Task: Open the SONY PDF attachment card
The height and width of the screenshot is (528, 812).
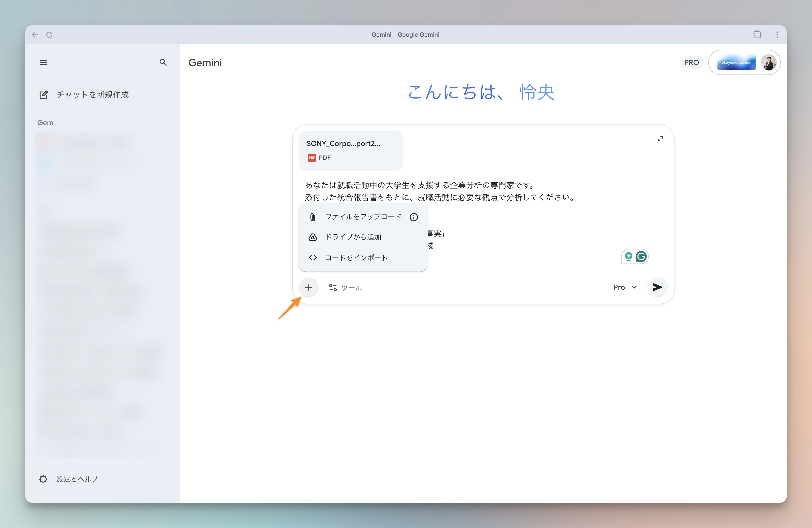Action: 350,150
